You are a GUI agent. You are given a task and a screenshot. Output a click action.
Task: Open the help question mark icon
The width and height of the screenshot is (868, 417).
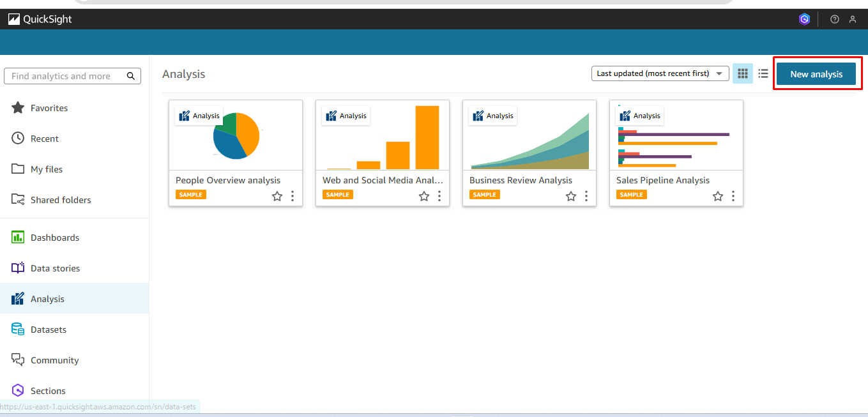pos(834,19)
